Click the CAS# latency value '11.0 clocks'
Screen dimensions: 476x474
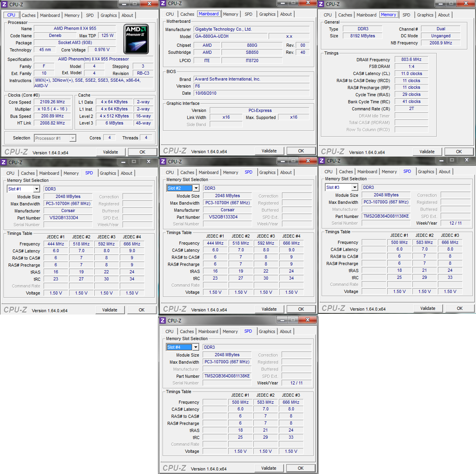pos(412,73)
